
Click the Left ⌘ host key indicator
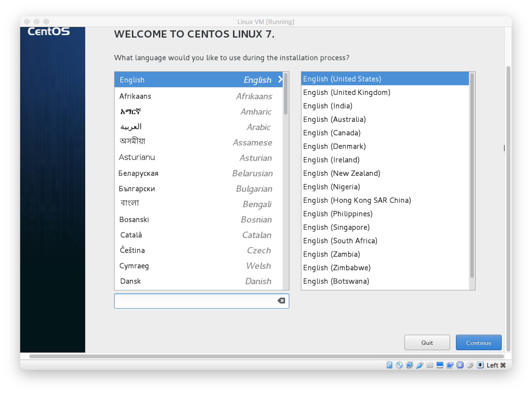496,365
